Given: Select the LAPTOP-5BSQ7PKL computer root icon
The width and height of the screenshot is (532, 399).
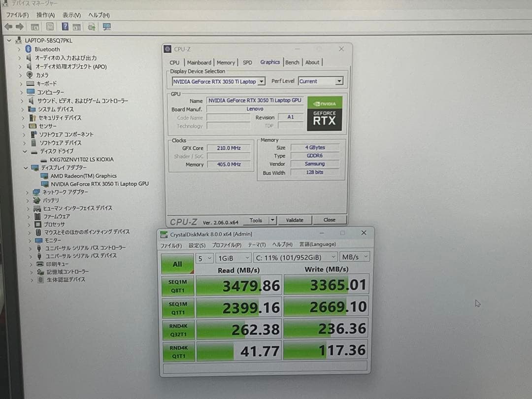Looking at the screenshot, I should [x=18, y=40].
